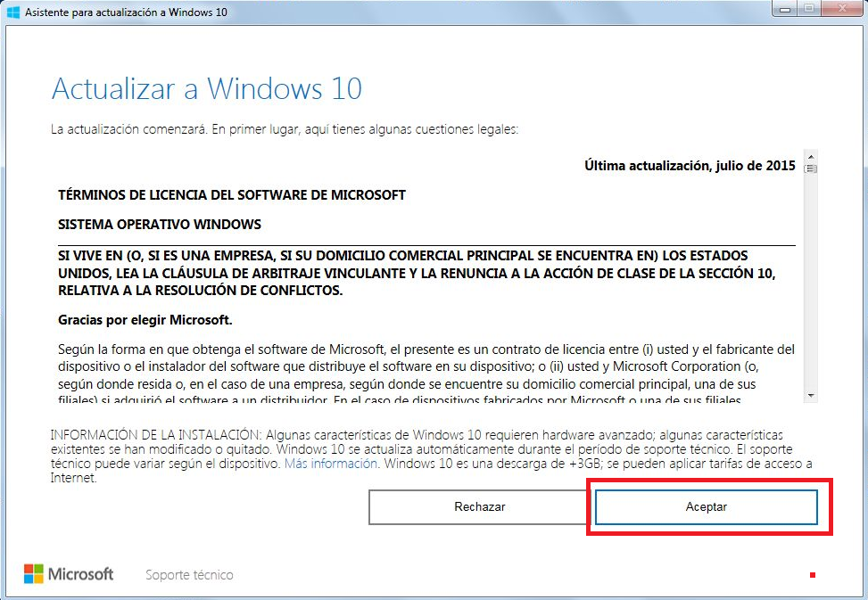Click the Windows icon in title bar

13,12
